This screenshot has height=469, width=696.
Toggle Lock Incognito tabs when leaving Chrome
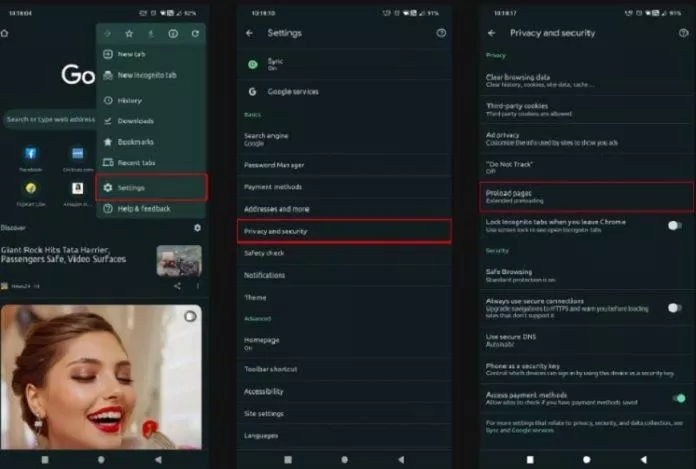coord(675,226)
